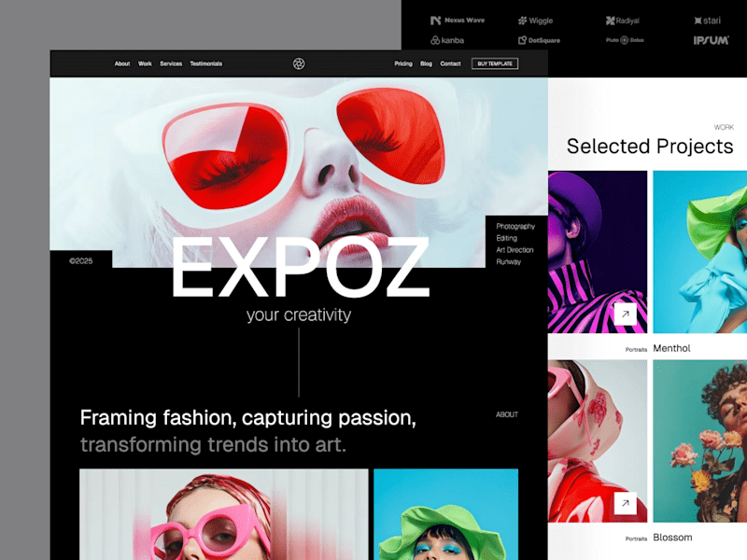Click the WORK label above Selected Projects

tap(724, 127)
